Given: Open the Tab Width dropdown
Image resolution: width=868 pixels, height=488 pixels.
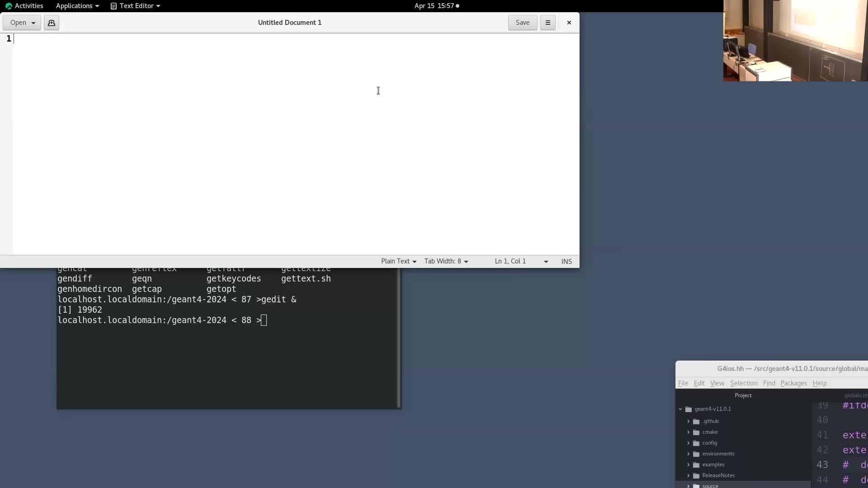Looking at the screenshot, I should pos(447,261).
